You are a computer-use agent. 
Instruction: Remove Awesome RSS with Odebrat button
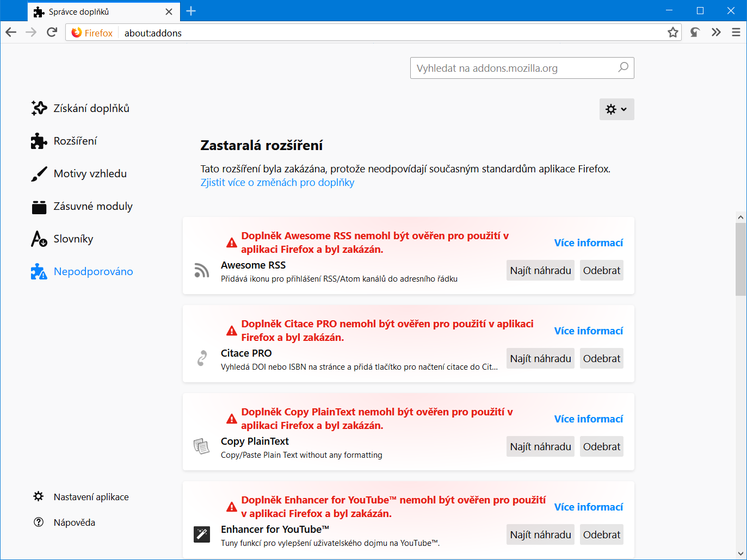[601, 271]
